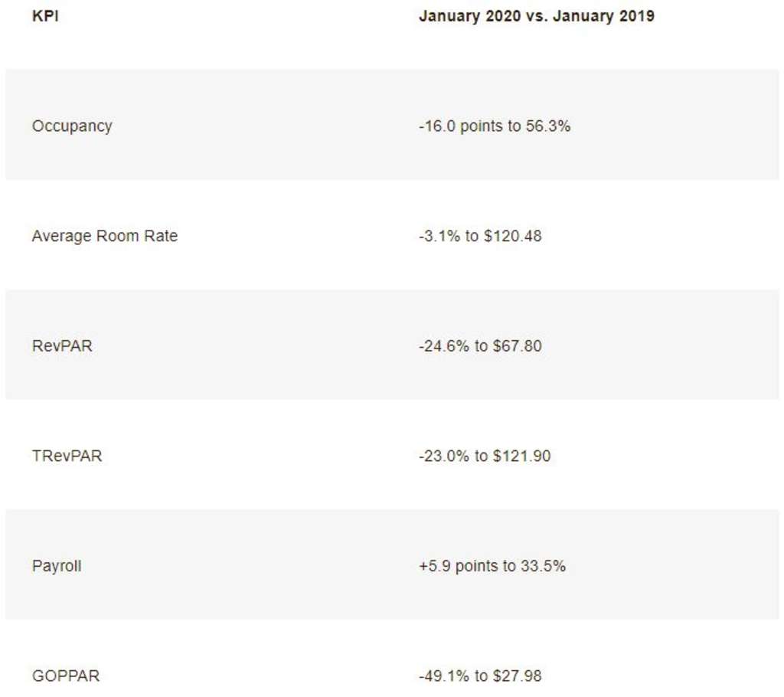Select the Average Room Rate label
Image resolution: width=784 pixels, height=697 pixels.
pos(104,236)
